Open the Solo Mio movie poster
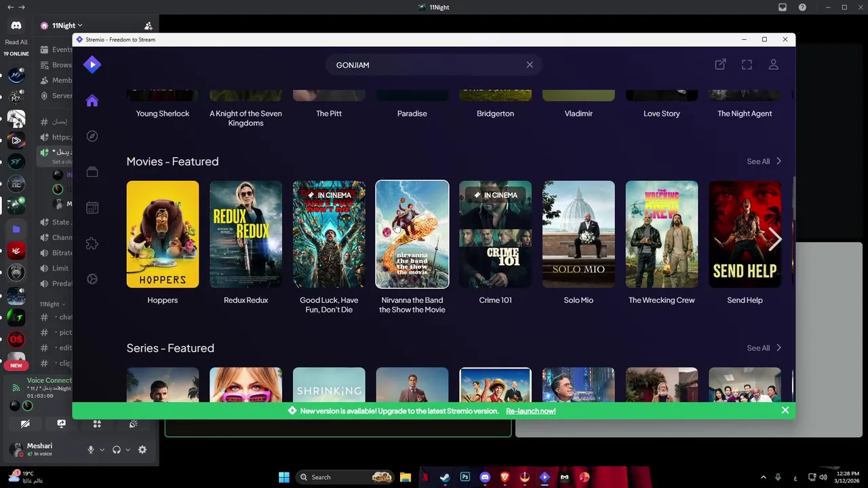Screen dimensions: 868x488 578,234
